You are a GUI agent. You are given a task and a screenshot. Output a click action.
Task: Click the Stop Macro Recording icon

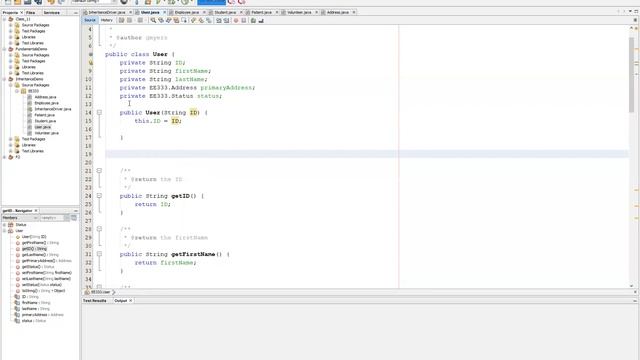pos(244,20)
